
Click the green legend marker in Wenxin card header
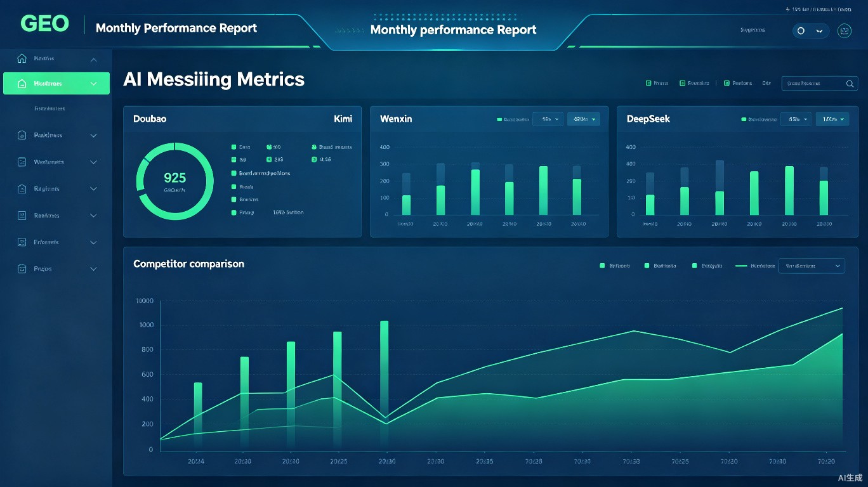click(499, 119)
